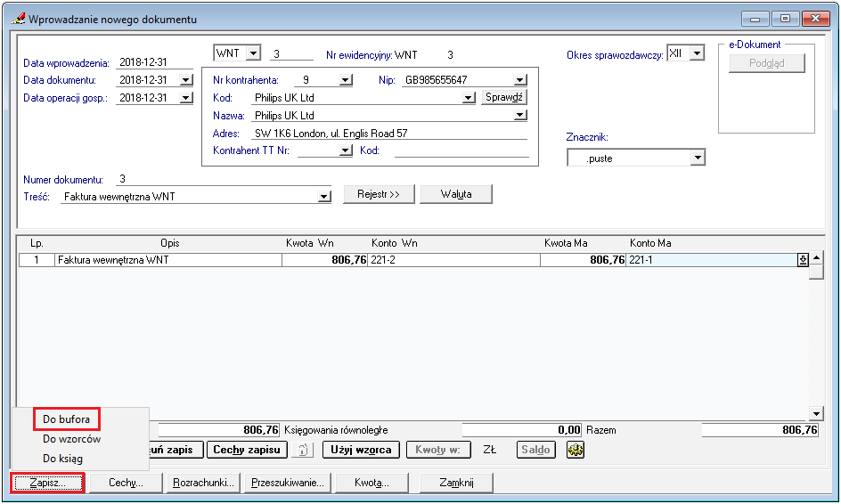Open the Data operacji gosp. date dropdown
The height and width of the screenshot is (504, 841).
186,98
